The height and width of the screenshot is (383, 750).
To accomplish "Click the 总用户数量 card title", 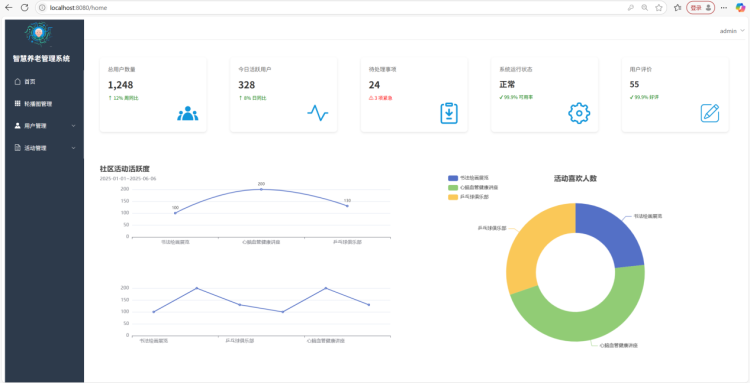I will coord(122,69).
